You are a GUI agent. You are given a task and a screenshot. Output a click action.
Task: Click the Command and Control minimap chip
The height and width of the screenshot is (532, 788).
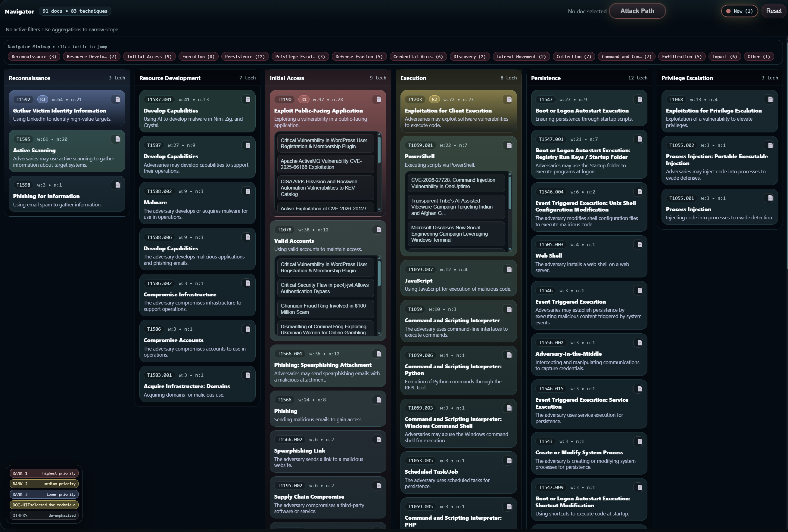click(x=626, y=56)
